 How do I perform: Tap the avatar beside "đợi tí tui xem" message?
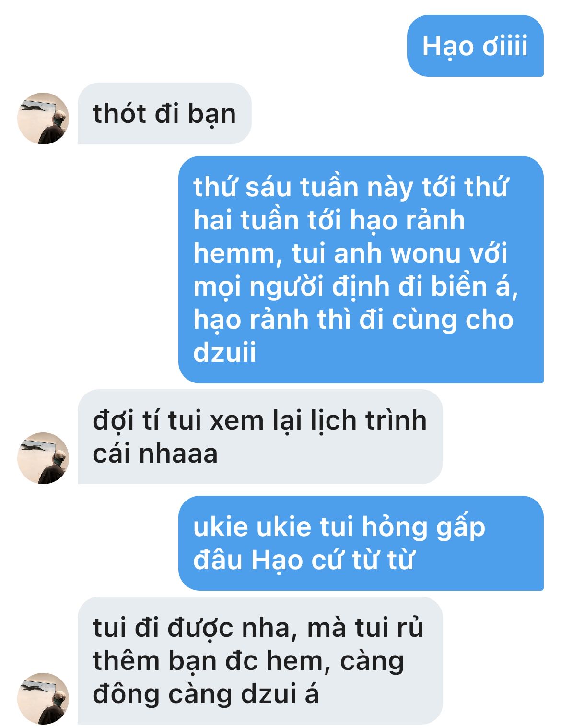[43, 458]
